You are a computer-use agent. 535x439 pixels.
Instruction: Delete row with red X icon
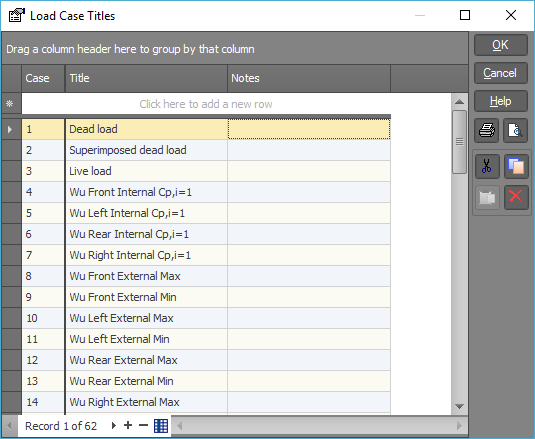516,197
